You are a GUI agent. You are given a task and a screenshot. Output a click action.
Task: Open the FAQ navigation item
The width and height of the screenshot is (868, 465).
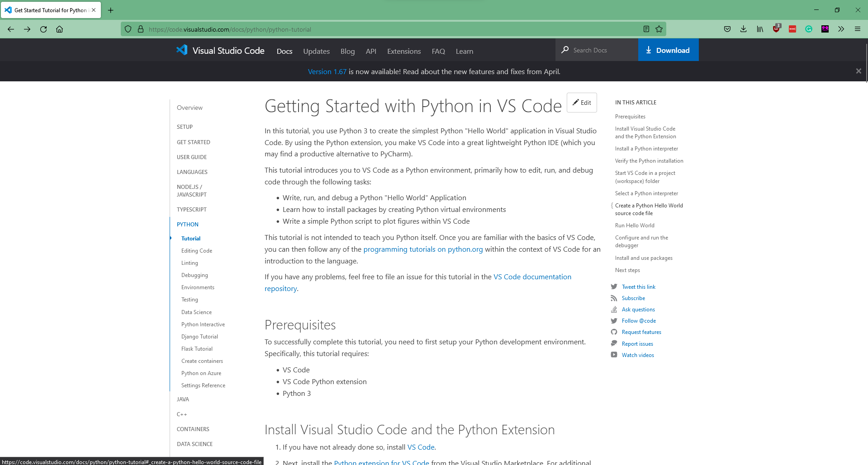click(438, 51)
